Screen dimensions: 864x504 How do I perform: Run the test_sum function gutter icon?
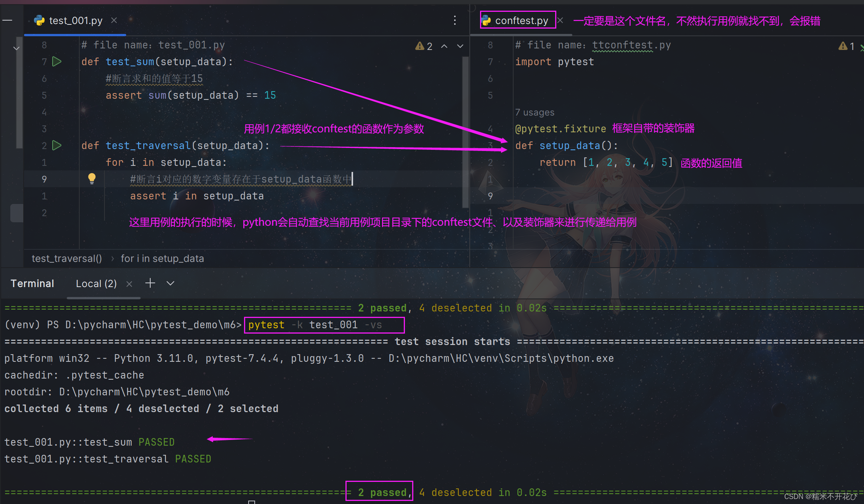[x=57, y=61]
